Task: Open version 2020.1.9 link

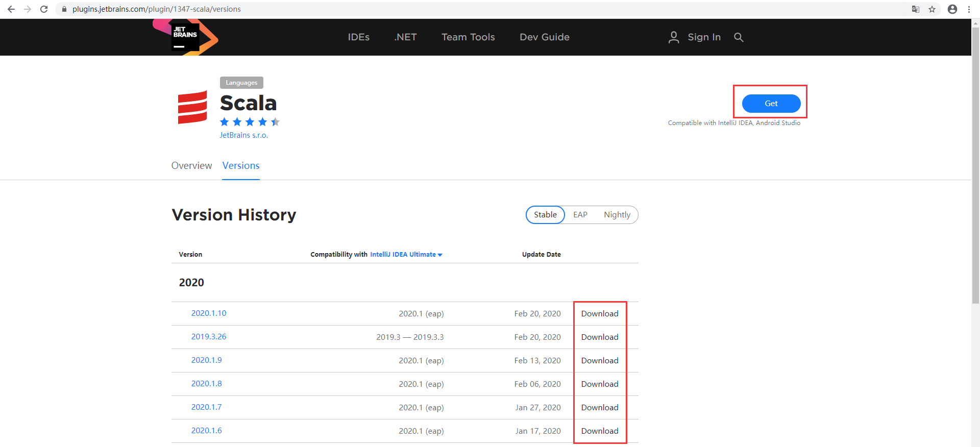Action: [x=207, y=360]
